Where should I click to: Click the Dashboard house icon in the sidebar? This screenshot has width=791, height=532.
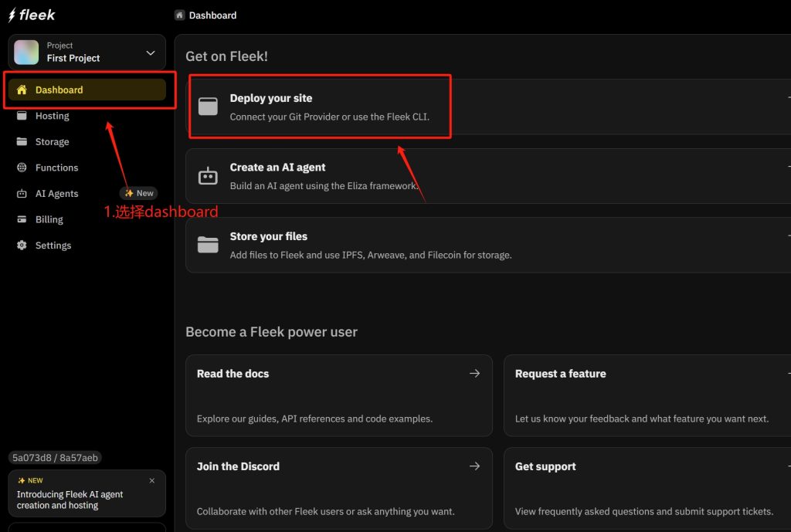tap(22, 90)
